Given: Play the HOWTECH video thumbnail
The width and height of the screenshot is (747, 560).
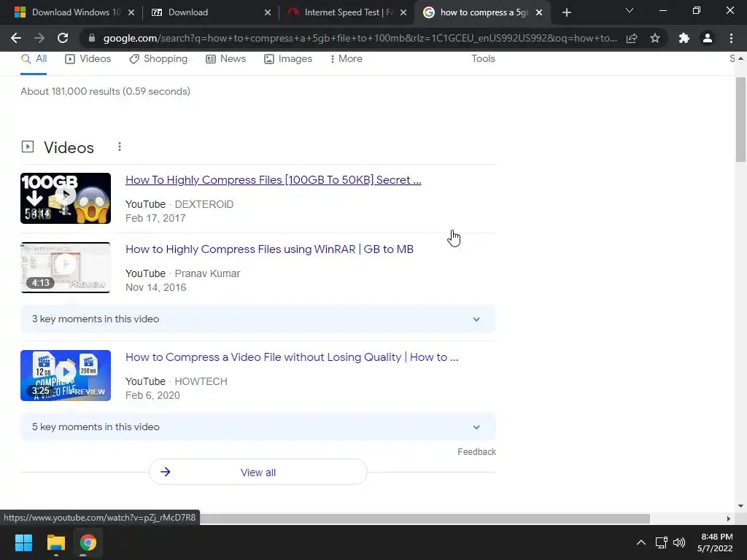Looking at the screenshot, I should click(x=66, y=376).
